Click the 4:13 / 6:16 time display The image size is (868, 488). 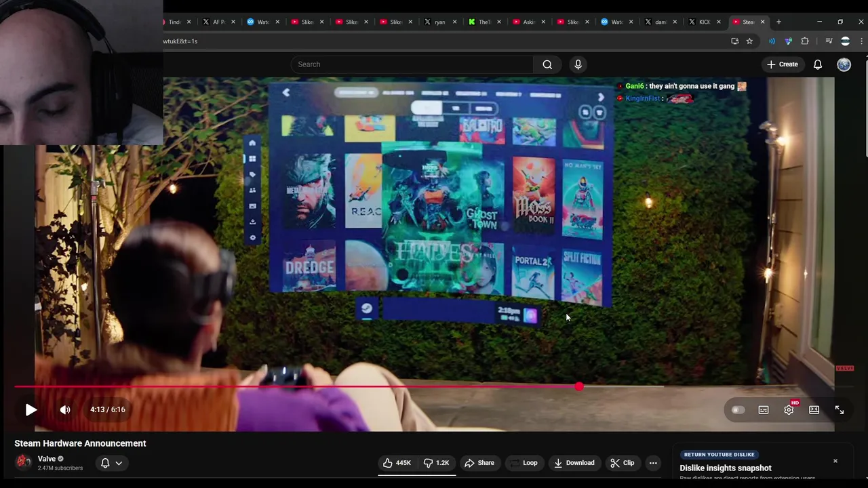click(108, 409)
